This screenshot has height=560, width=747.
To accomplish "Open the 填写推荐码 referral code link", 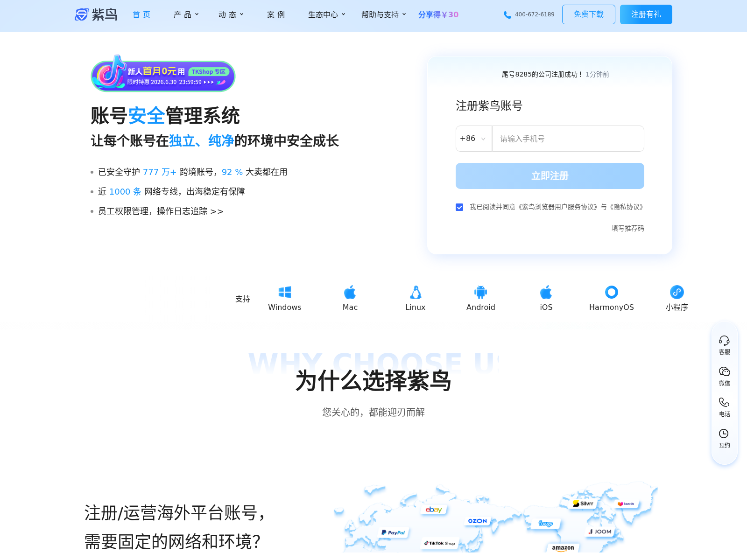I will pyautogui.click(x=627, y=229).
